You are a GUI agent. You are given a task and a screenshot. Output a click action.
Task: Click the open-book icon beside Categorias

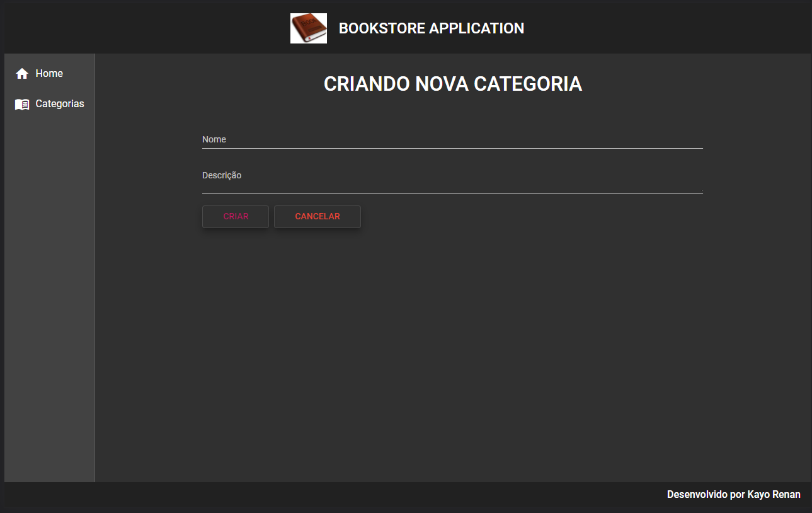click(x=22, y=103)
